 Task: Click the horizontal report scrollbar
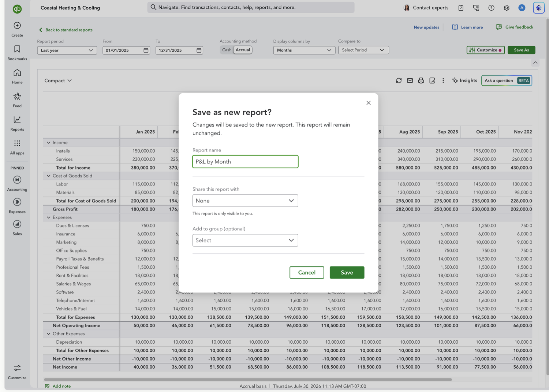(x=248, y=380)
